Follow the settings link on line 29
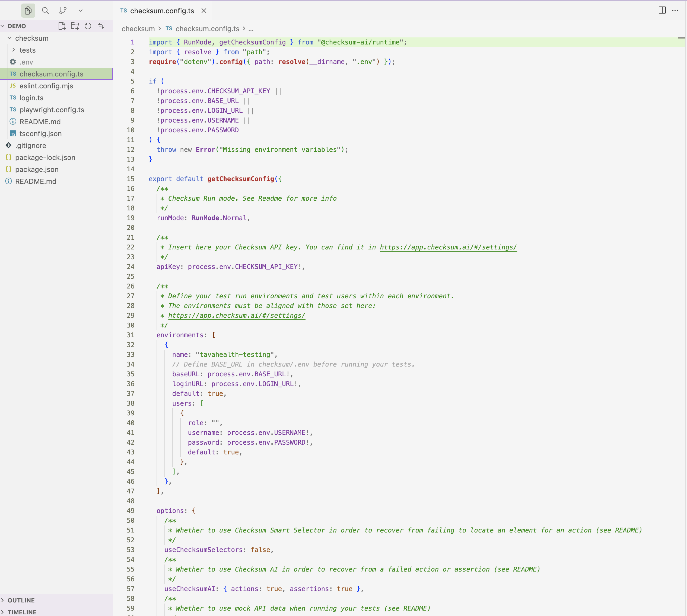 [x=236, y=316]
